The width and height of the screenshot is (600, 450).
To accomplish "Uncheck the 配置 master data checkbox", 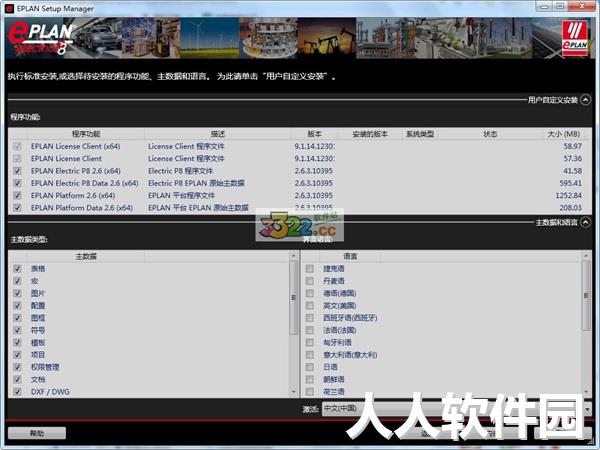I will point(17,305).
